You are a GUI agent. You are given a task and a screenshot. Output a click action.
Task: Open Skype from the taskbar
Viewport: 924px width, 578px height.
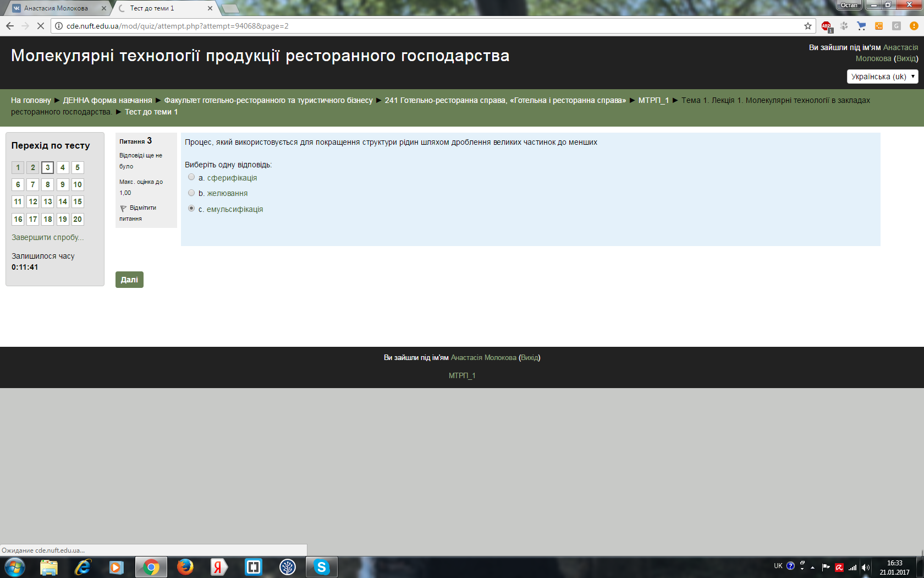click(x=321, y=567)
